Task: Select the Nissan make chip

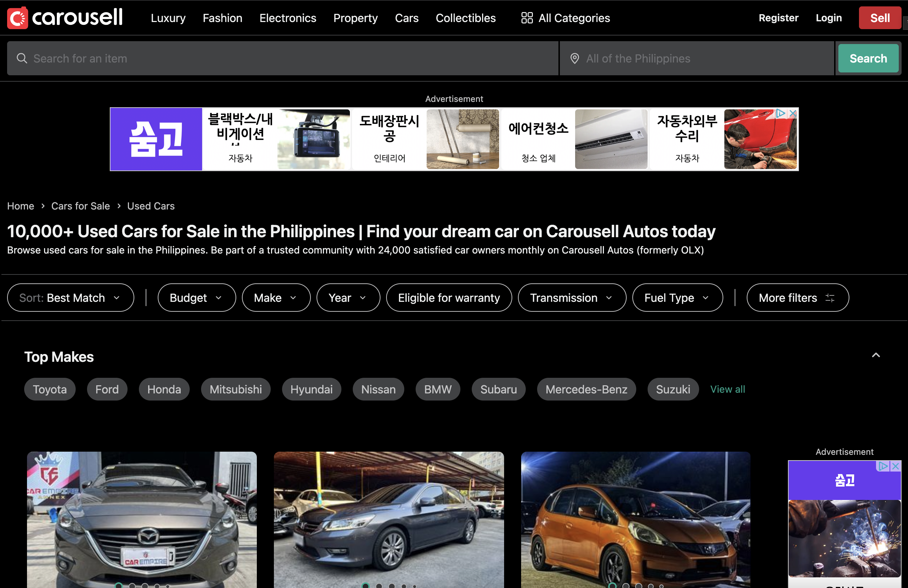Action: 378,389
